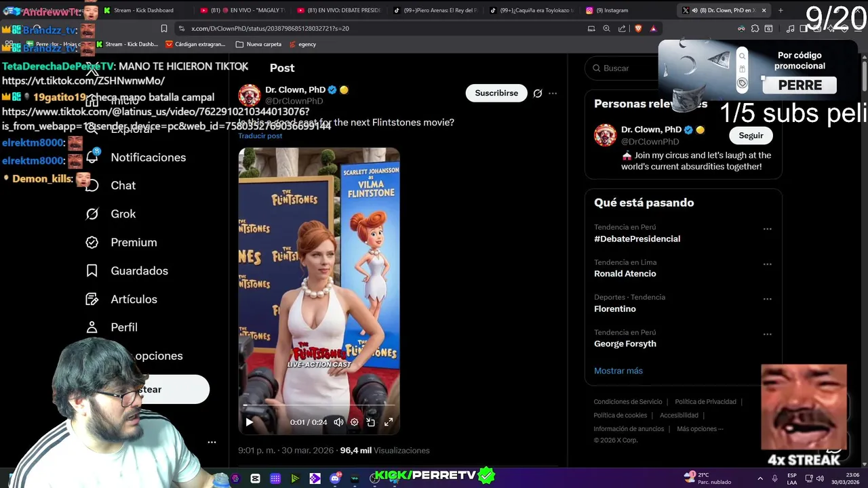
Task: Click the Brave Shields lion icon
Action: tap(637, 28)
